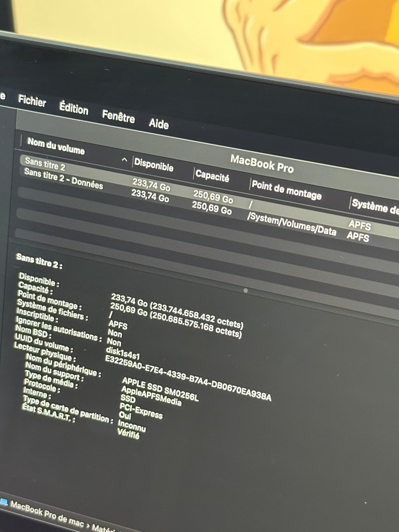Click the Lecteur physique label
The height and width of the screenshot is (532, 399).
coord(45,352)
